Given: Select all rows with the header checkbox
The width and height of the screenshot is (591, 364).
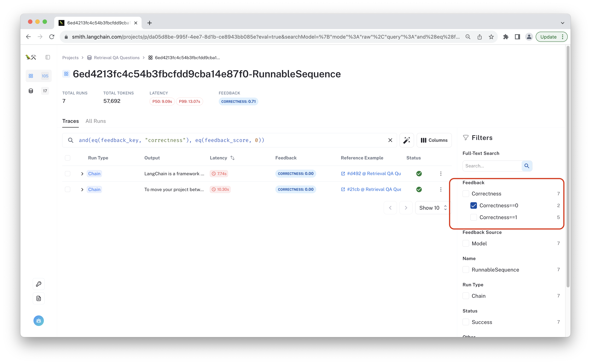Looking at the screenshot, I should click(x=68, y=158).
